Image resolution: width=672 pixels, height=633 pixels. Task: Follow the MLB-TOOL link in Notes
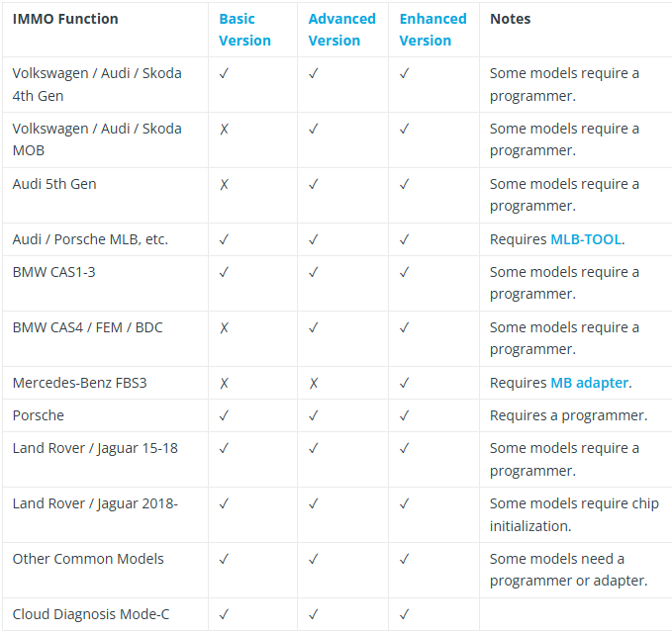point(586,239)
